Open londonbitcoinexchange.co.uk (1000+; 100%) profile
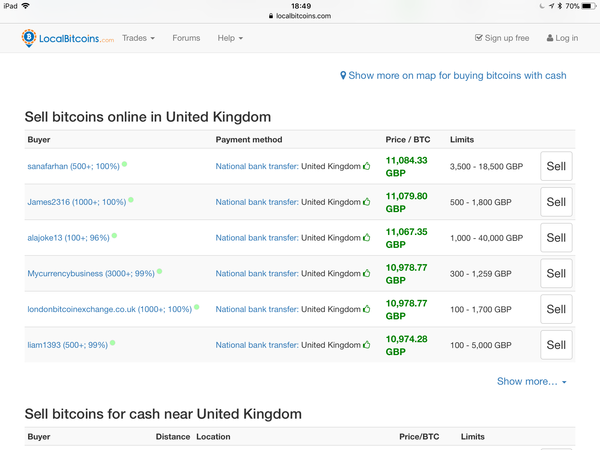This screenshot has height=450, width=600. (109, 309)
